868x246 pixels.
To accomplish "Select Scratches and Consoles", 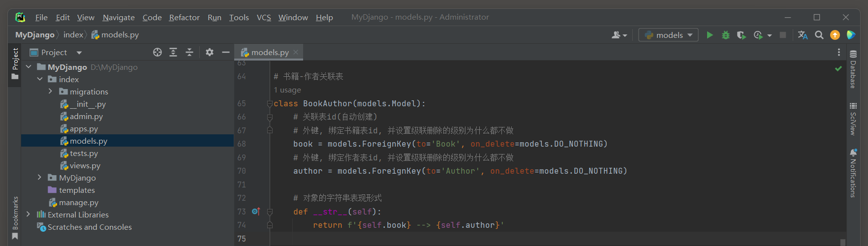I will (x=84, y=227).
